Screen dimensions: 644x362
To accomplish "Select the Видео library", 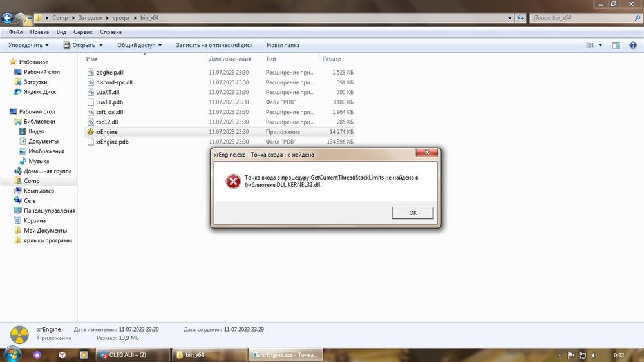I will tap(36, 131).
